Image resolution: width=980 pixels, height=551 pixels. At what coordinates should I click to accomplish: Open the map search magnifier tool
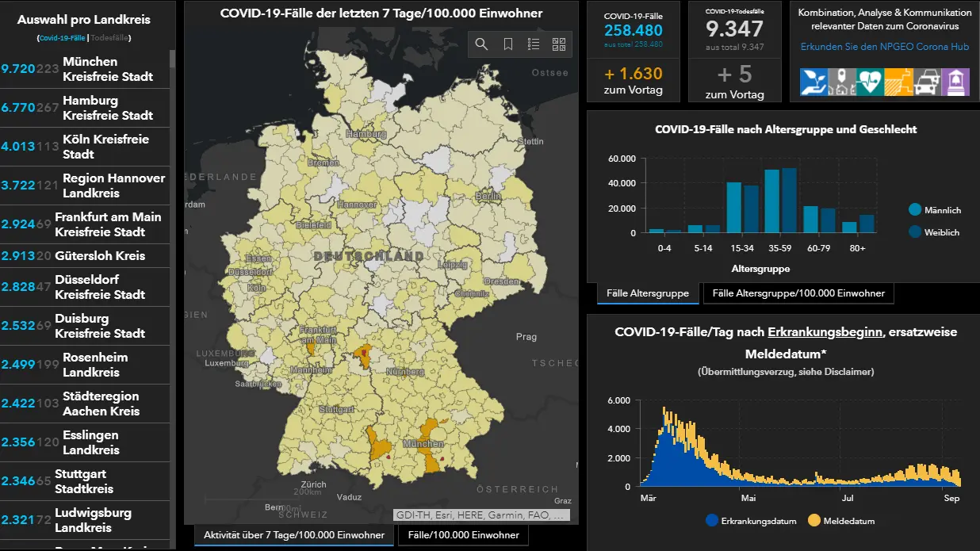tap(481, 44)
